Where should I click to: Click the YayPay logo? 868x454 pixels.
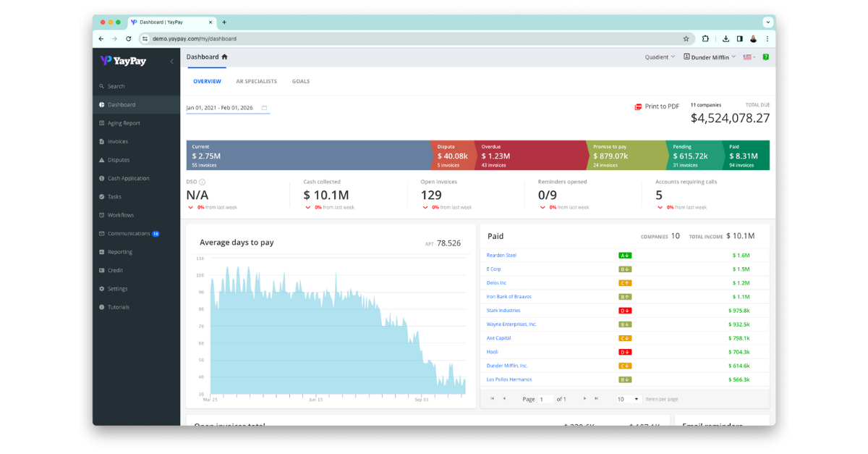[x=124, y=61]
